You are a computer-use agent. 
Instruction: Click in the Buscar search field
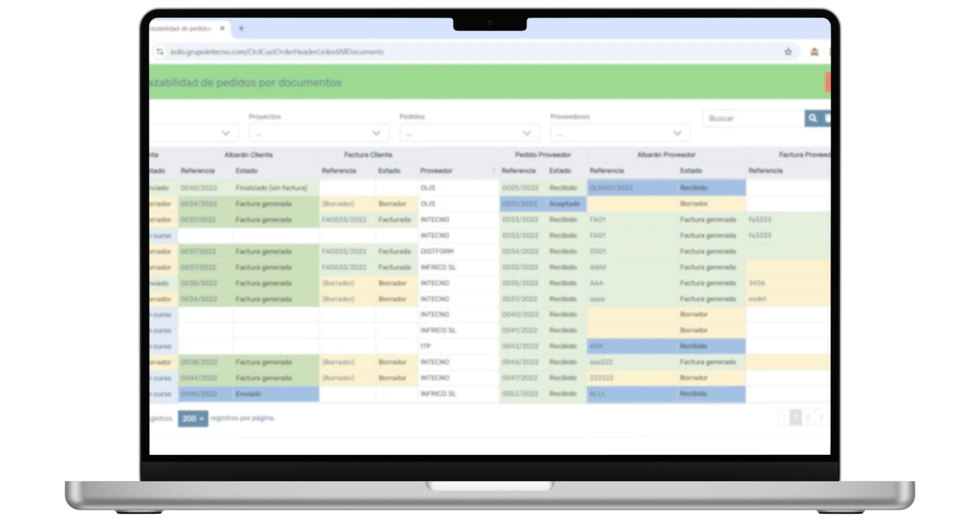pyautogui.click(x=753, y=119)
